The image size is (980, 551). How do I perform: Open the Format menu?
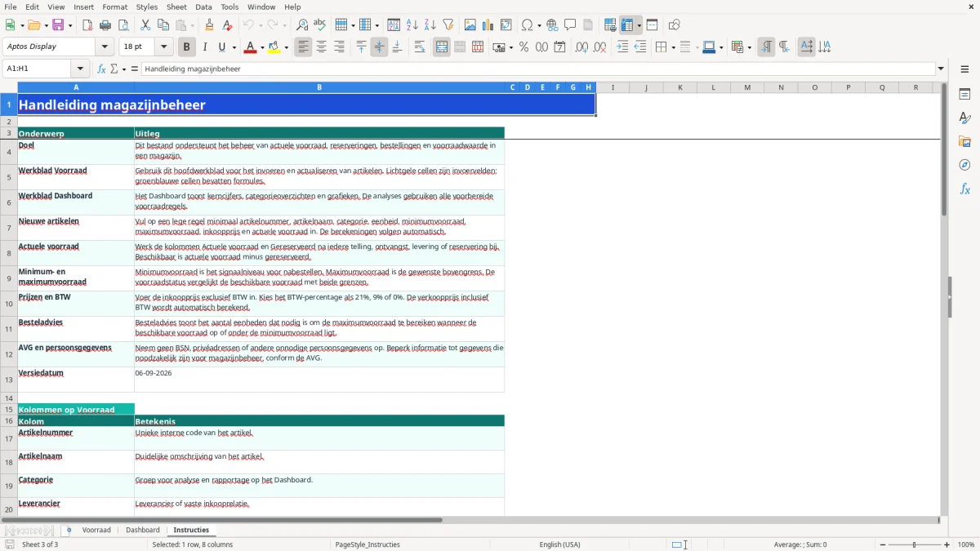tap(114, 7)
